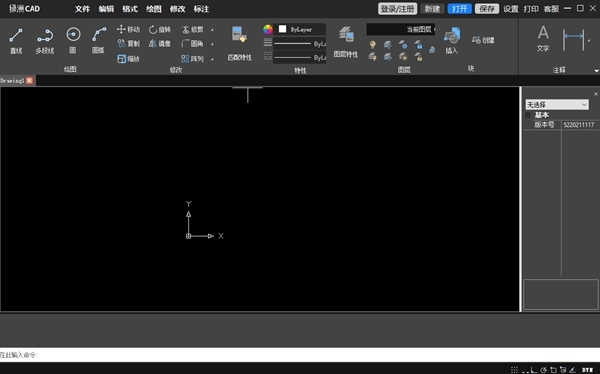Open the lineweight ByLayer dropdown
This screenshot has width=600, height=374.
(x=299, y=44)
